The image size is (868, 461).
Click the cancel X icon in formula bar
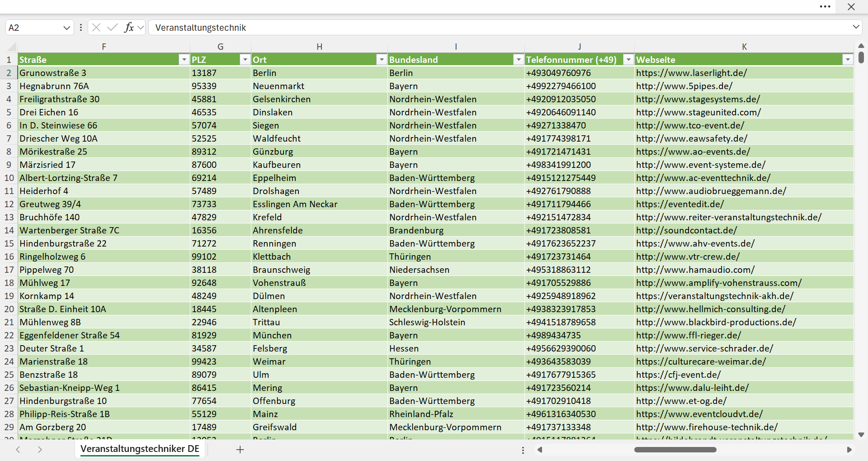[96, 28]
